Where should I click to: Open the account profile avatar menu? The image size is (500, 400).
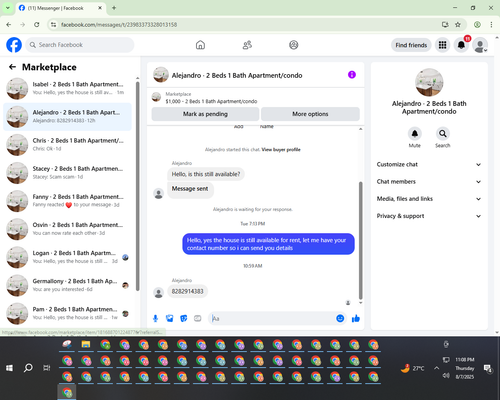point(480,45)
